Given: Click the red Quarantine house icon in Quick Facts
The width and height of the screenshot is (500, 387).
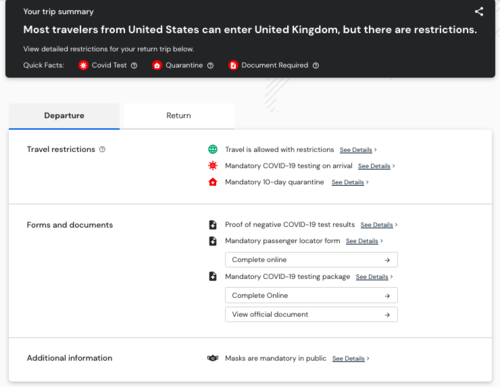Looking at the screenshot, I should pos(157,65).
